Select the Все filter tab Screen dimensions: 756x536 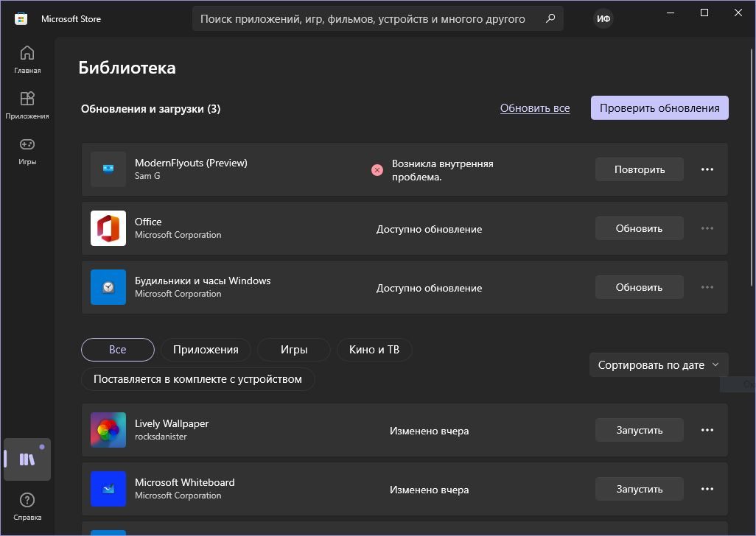point(118,350)
